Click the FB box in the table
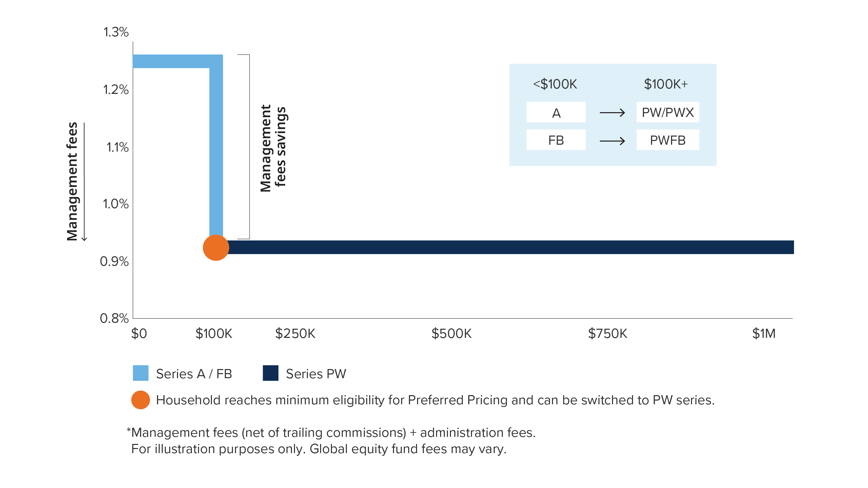Screen dimensions: 868x488 point(556,140)
